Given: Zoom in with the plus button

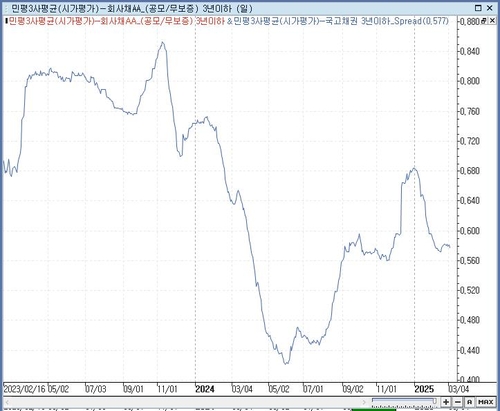Looking at the screenshot, I should pyautogui.click(x=446, y=402).
